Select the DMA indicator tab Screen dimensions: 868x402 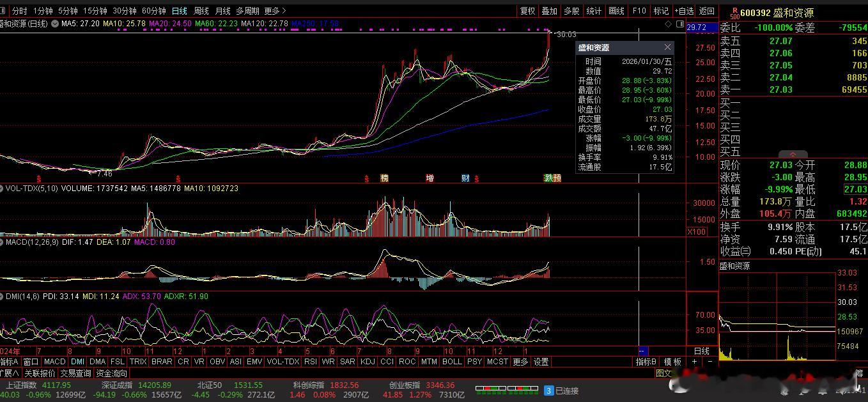point(97,362)
